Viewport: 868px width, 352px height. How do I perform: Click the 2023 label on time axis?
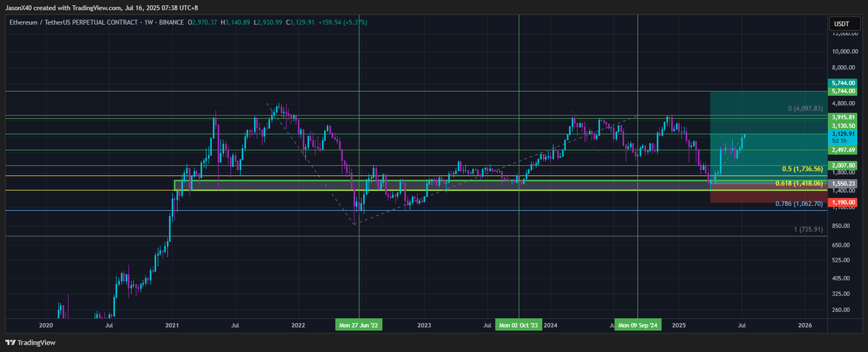424,326
